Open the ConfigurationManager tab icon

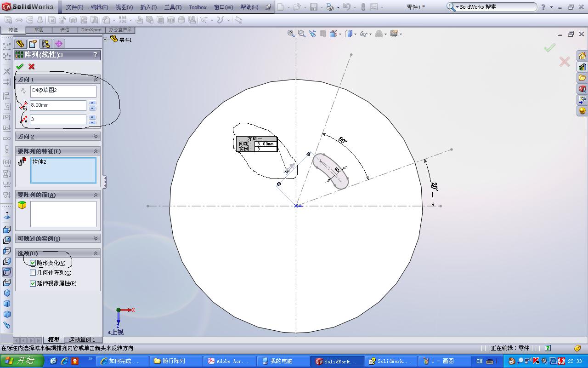click(x=45, y=44)
